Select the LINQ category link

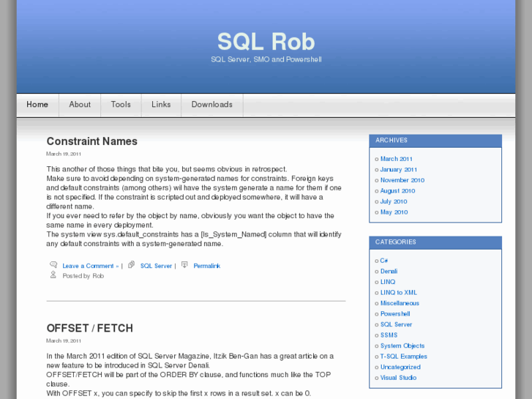(388, 282)
